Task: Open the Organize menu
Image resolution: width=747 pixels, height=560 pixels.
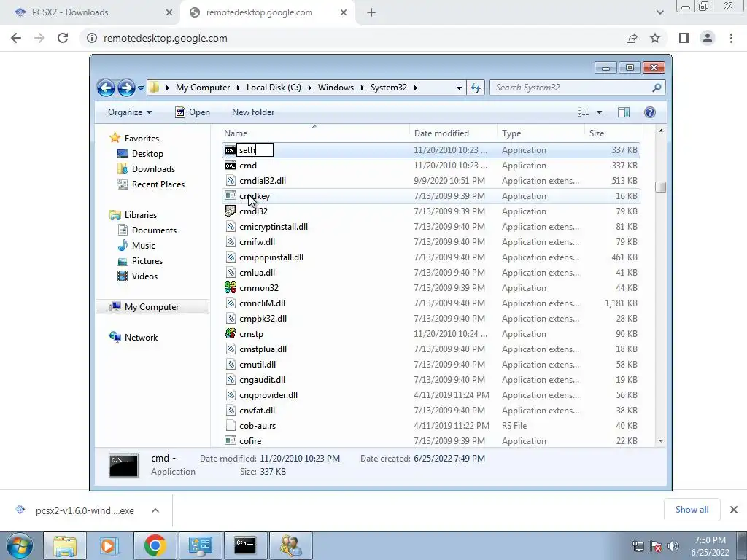Action: tap(130, 112)
